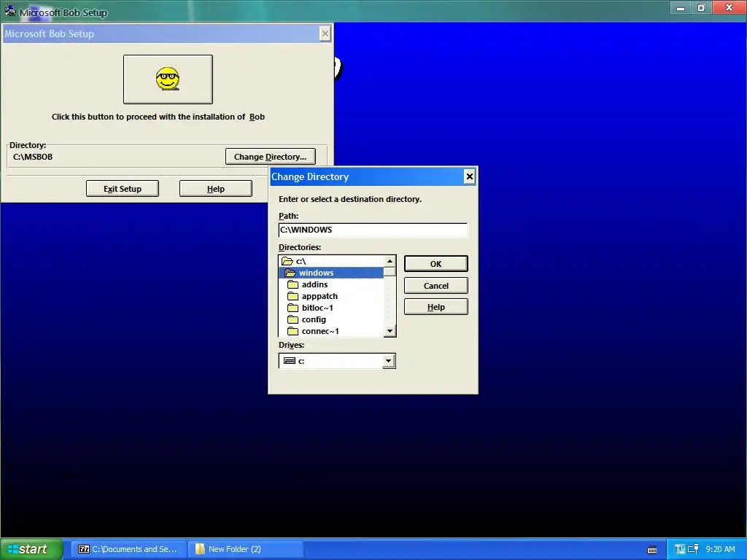Click the smiley Bob install button

(168, 79)
